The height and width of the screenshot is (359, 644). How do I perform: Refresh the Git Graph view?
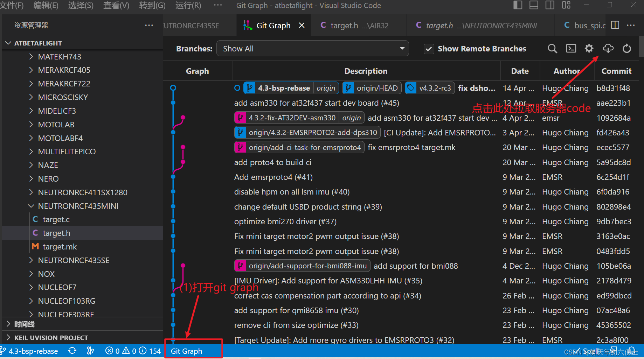point(627,48)
